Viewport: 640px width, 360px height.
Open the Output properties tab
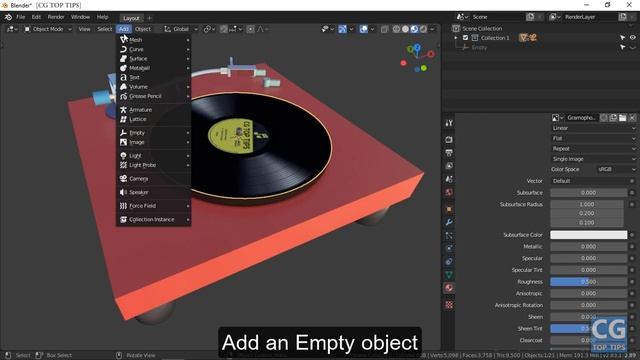click(x=449, y=153)
